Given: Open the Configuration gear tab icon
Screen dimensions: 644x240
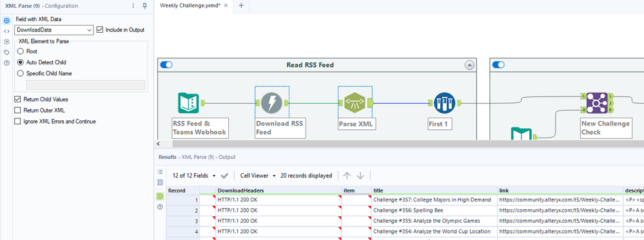Looking at the screenshot, I should tap(6, 21).
